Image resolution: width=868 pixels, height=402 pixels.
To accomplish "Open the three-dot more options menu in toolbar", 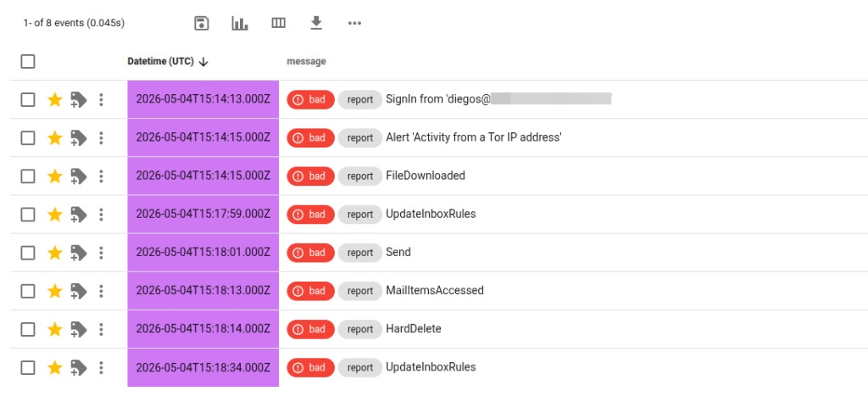I will (x=355, y=23).
